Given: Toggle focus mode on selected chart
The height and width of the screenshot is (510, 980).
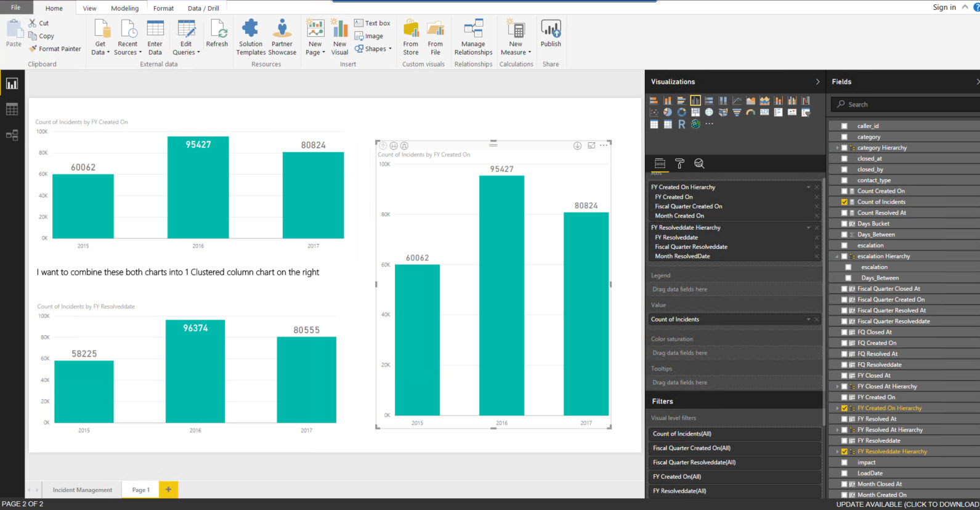Looking at the screenshot, I should pos(591,145).
